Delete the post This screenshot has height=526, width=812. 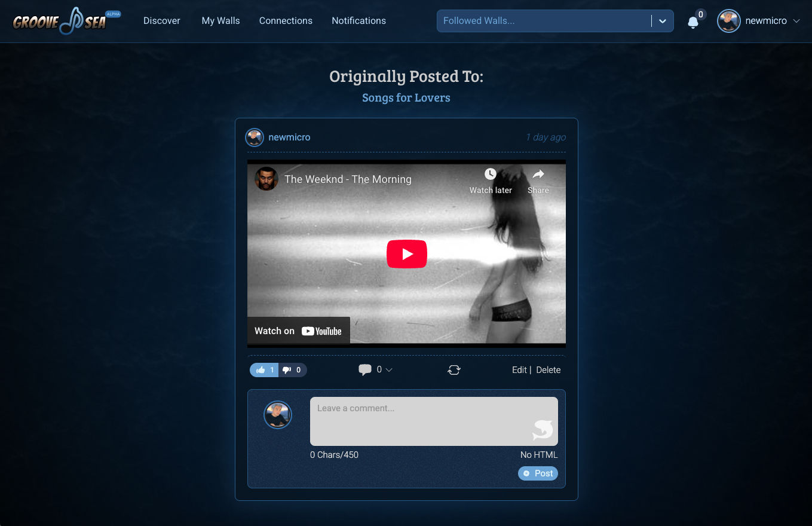point(549,370)
